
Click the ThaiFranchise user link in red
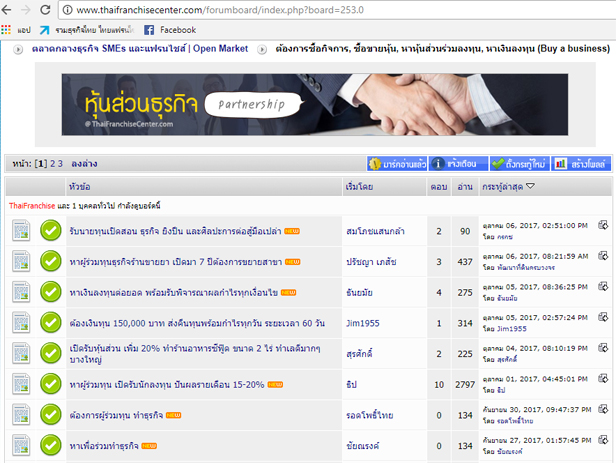point(32,206)
